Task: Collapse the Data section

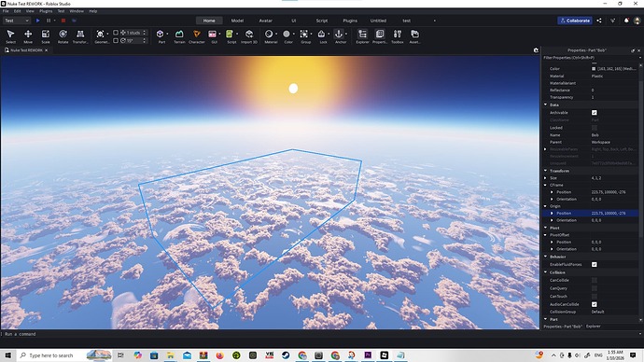Action: point(546,104)
